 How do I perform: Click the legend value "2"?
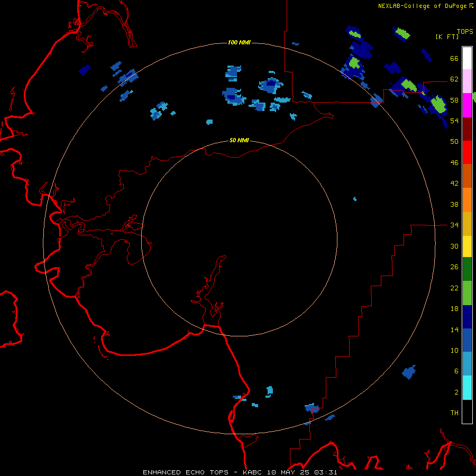[x=456, y=392]
